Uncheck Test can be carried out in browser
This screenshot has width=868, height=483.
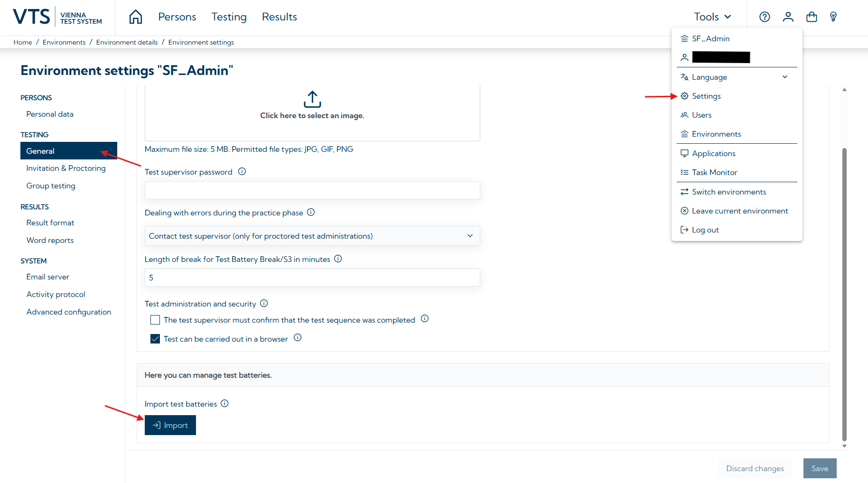[x=155, y=339]
